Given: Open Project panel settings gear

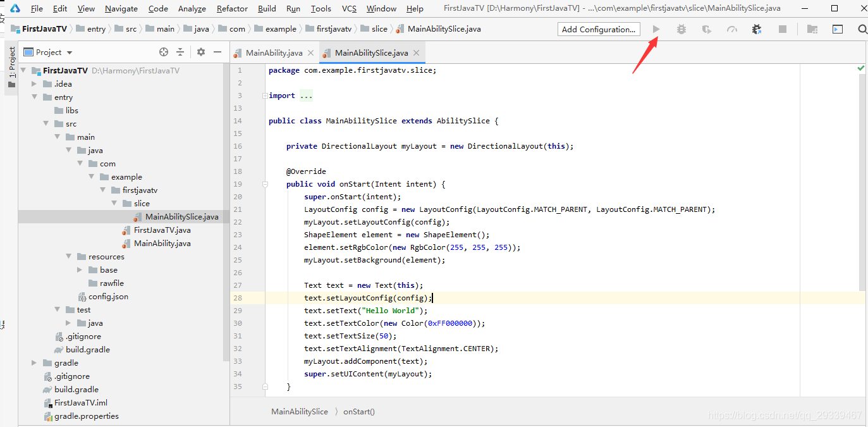Looking at the screenshot, I should 201,52.
